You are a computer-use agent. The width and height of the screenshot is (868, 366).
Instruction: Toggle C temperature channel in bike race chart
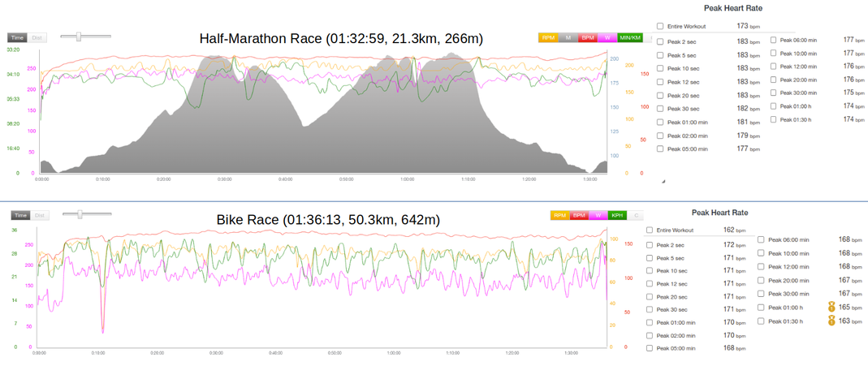(x=637, y=216)
